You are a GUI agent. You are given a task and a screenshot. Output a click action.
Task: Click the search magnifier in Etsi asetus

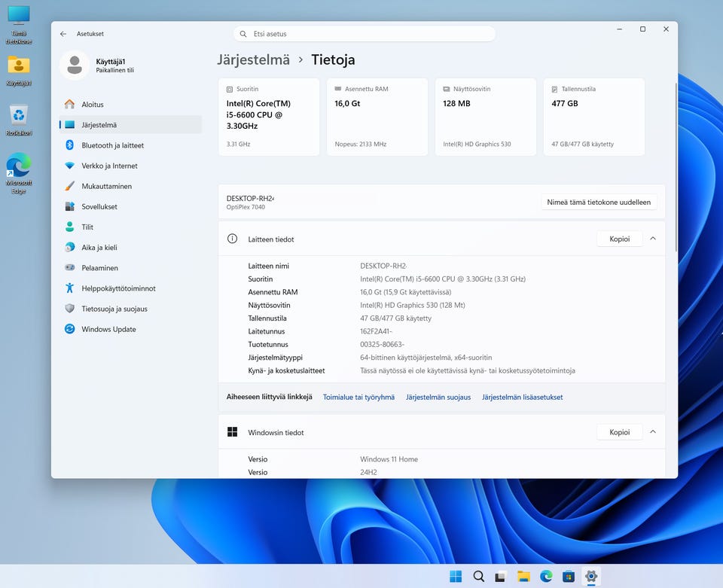pos(243,34)
